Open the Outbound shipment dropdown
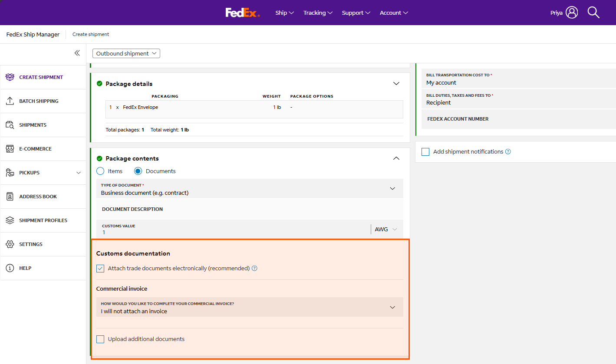The height and width of the screenshot is (364, 616). click(126, 53)
